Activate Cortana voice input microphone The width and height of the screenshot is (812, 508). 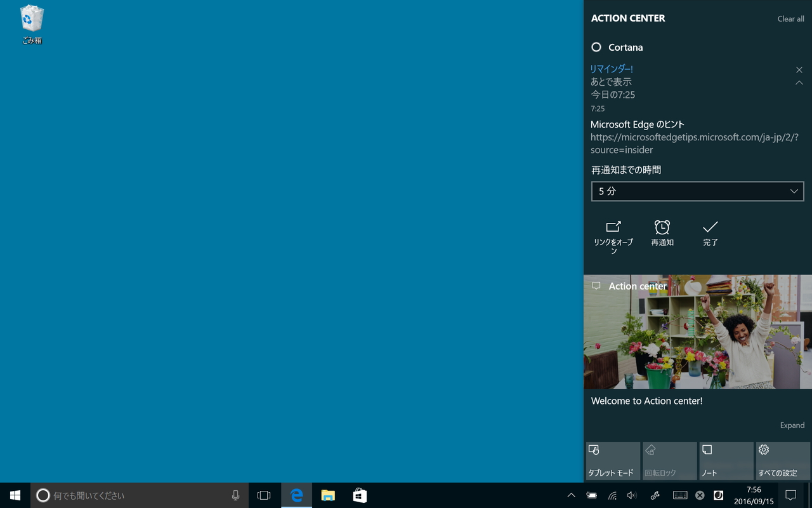235,495
